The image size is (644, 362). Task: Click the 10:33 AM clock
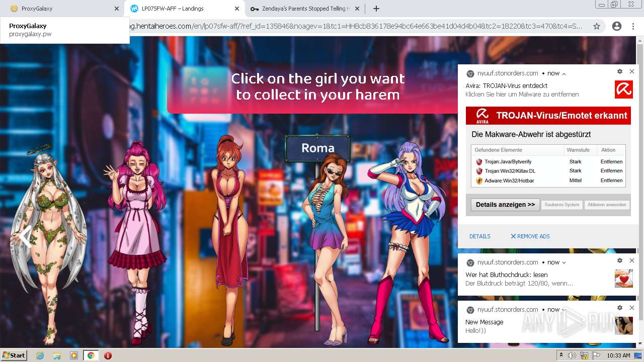618,355
